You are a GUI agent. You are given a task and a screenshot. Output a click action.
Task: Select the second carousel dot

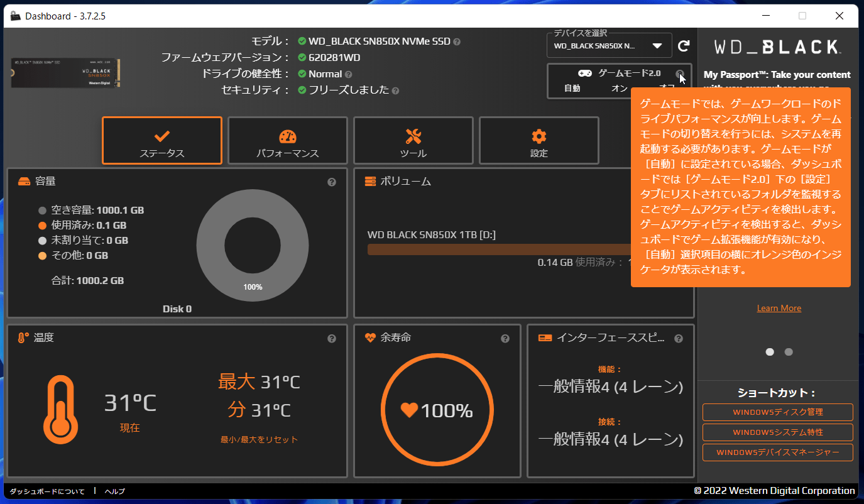[789, 352]
